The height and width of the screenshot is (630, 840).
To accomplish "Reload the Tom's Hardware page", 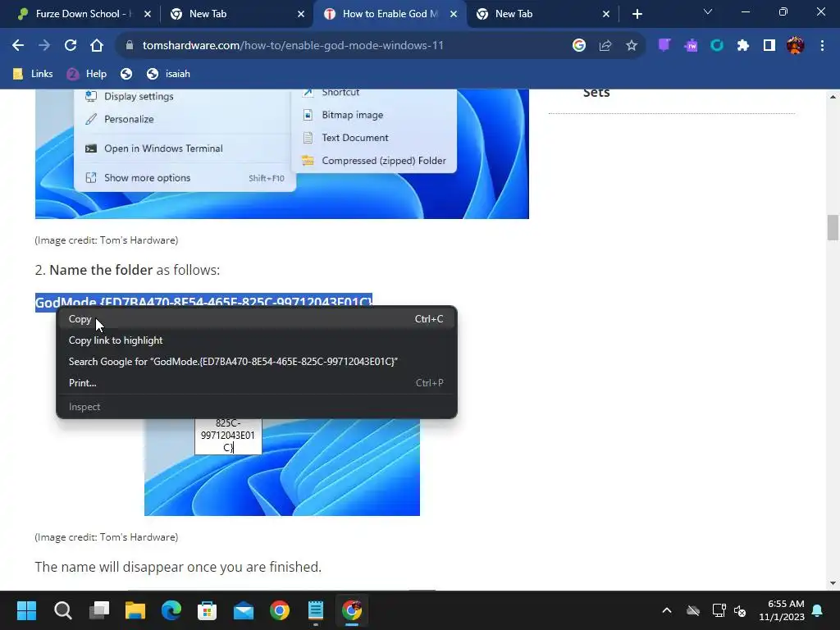I will click(71, 46).
